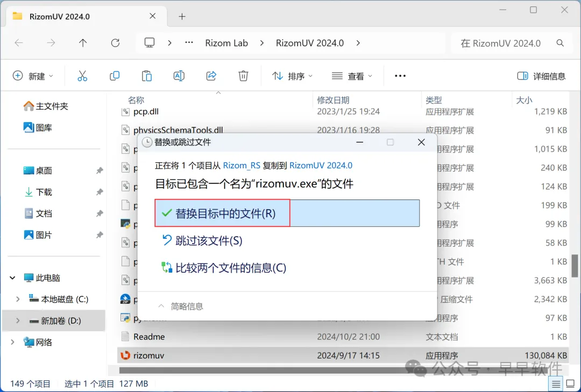The width and height of the screenshot is (581, 392).
Task: Unpin the 桌面 quick access item
Action: pyautogui.click(x=100, y=170)
